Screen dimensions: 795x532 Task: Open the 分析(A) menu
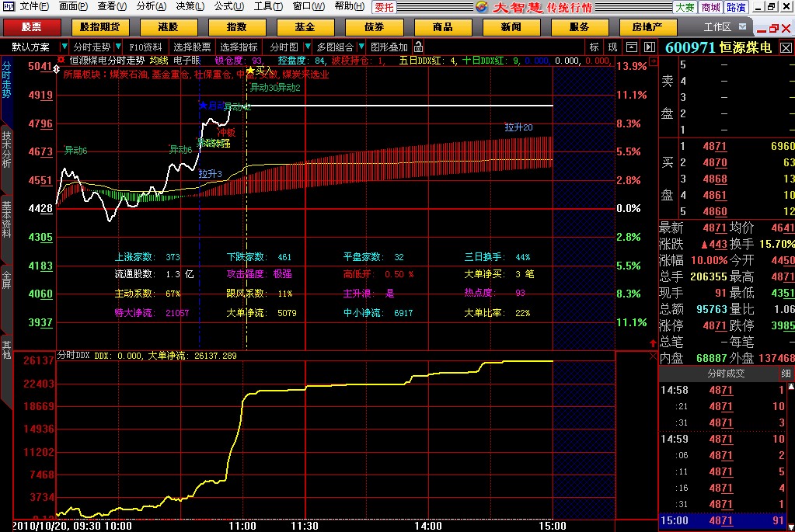tap(151, 6)
